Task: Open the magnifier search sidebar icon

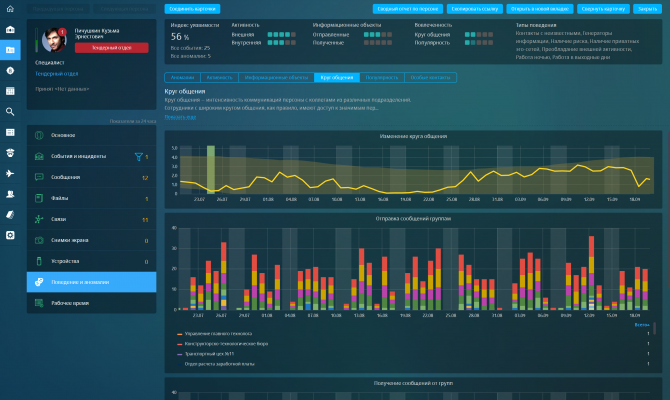Action: coord(10,112)
